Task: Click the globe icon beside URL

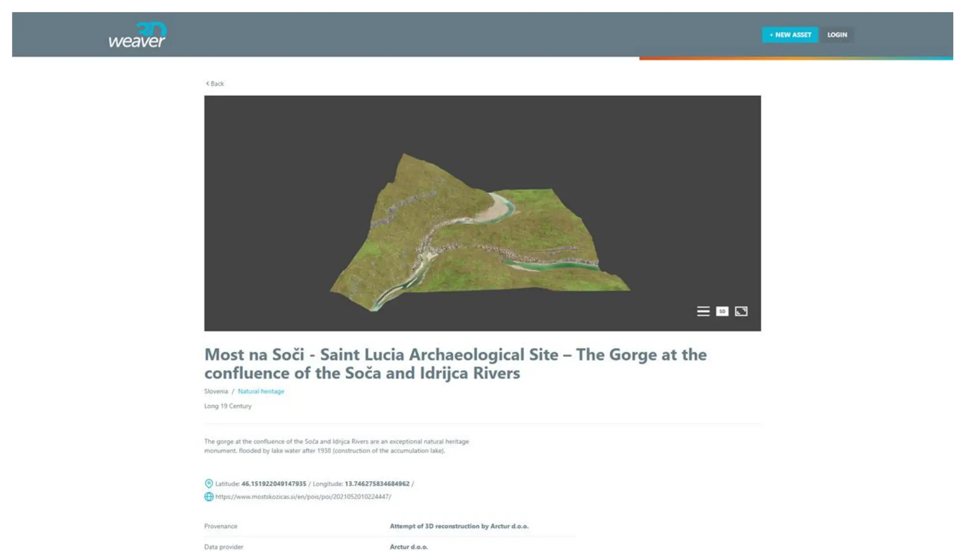Action: pos(209,496)
